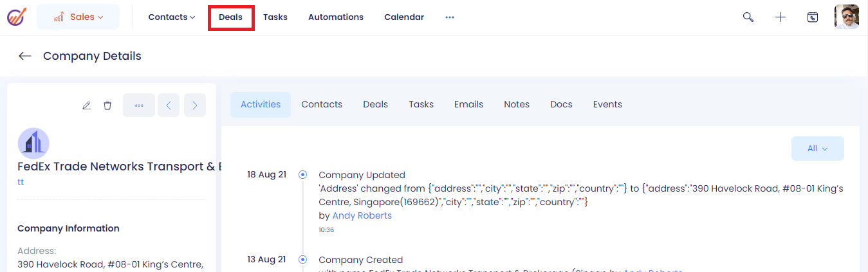Click the '18 Aug 21' date text
The height and width of the screenshot is (272, 868).
[267, 174]
